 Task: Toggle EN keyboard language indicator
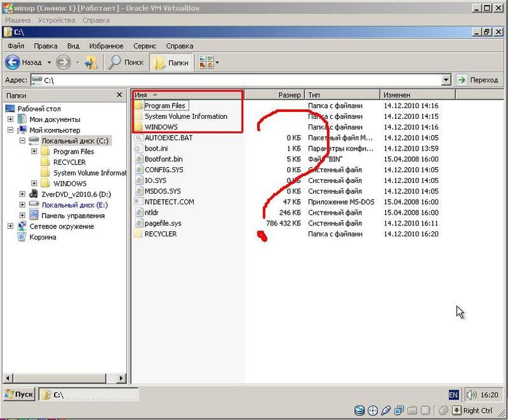click(453, 395)
